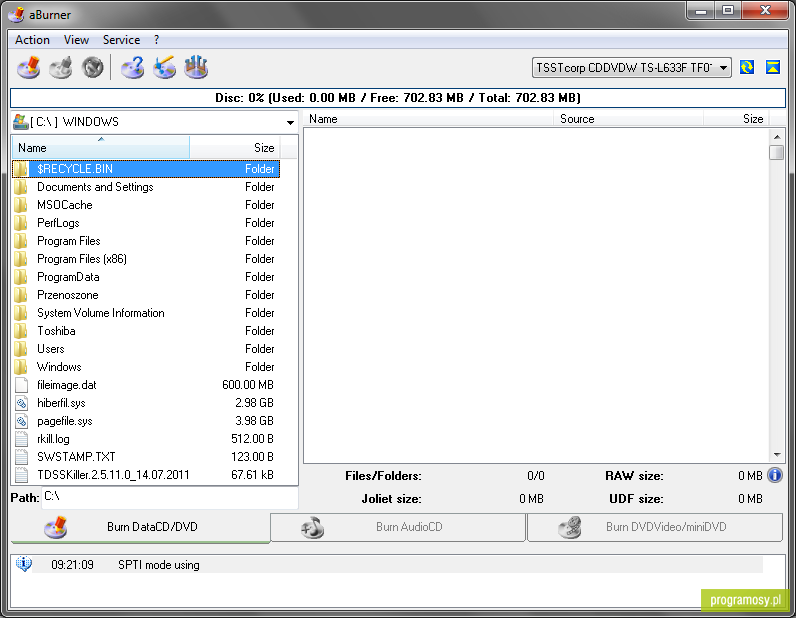Screen dimensions: 796x618
Task: Select System Volume Information folder
Action: 146,313
